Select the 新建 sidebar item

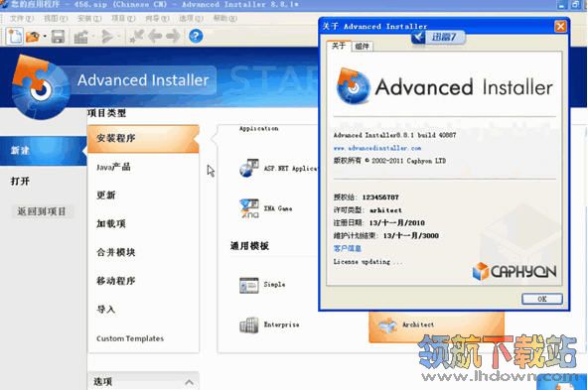[43, 151]
